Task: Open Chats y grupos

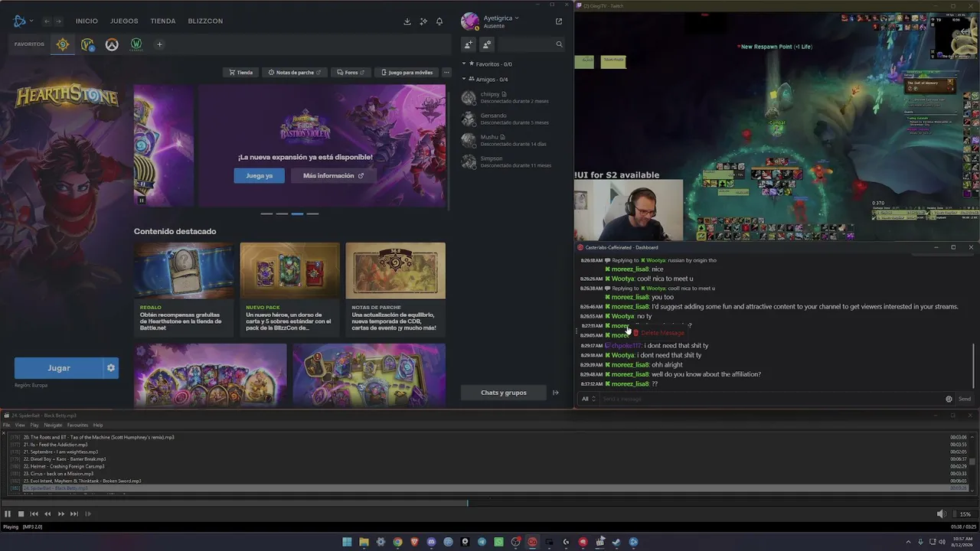Action: (x=504, y=393)
